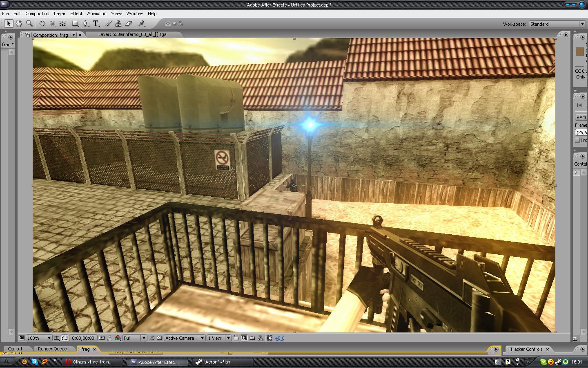Click the frame rate (29,9 field
The image size is (588, 368).
coord(581,132)
